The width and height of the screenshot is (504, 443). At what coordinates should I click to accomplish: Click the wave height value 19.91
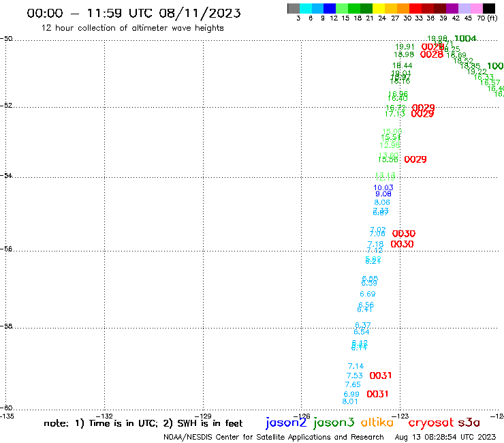[405, 46]
